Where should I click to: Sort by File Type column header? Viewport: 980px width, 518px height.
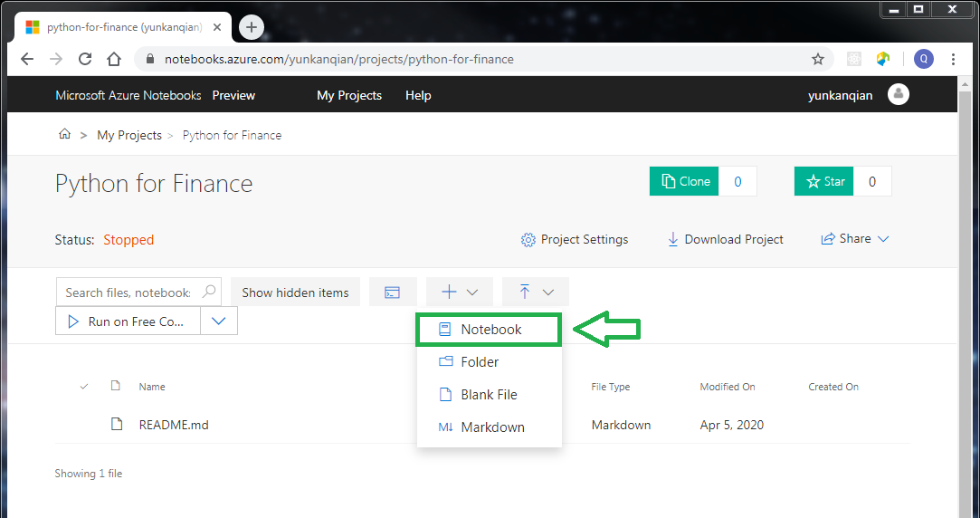611,387
